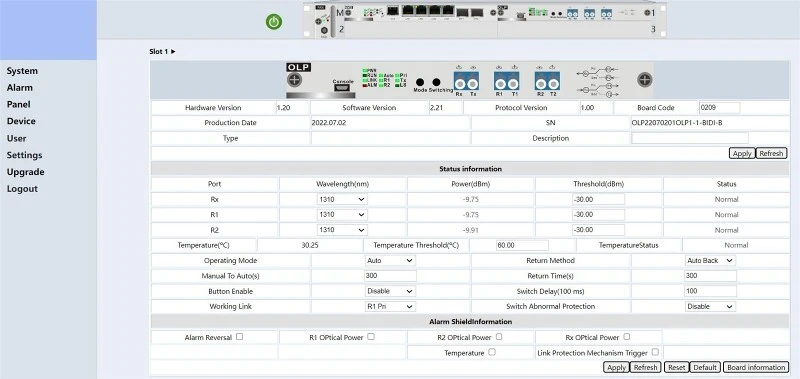Toggle Link Protection Mechanism Trigger checkbox
800x379 pixels.
point(655,352)
